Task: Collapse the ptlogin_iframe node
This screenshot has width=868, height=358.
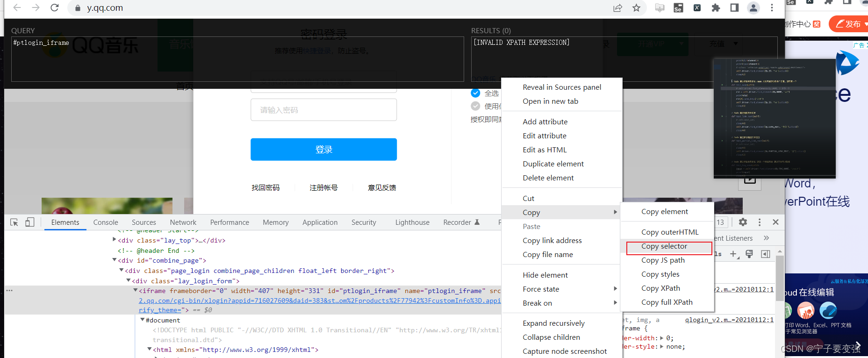Action: [136, 290]
